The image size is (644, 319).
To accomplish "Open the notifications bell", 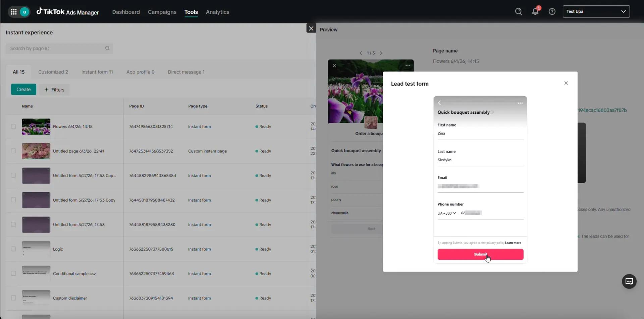I will coord(535,11).
